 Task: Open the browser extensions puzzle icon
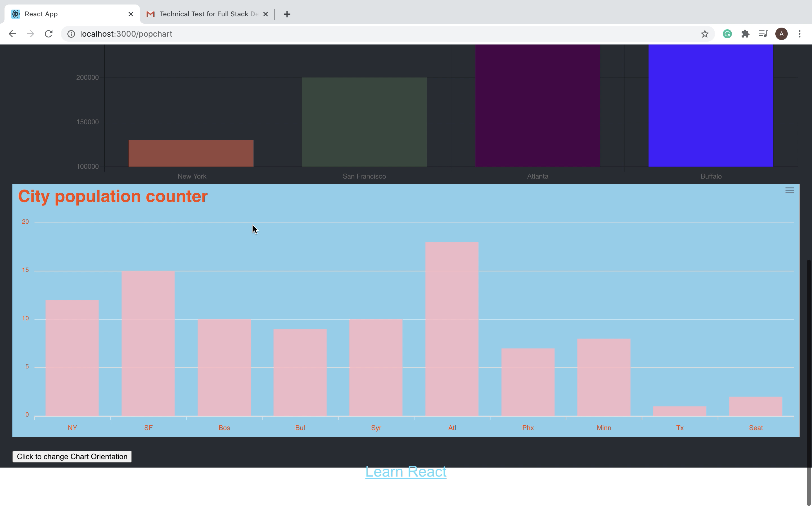pyautogui.click(x=745, y=34)
